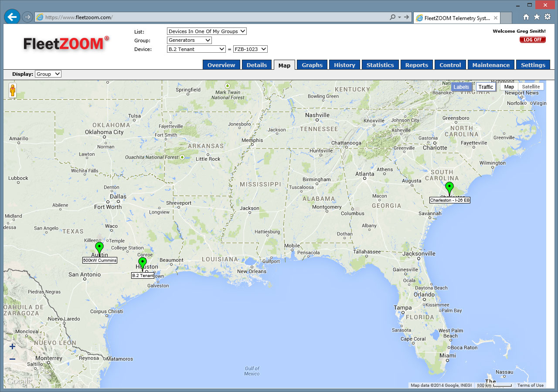This screenshot has width=558, height=392.
Task: Open the Statistics tab
Action: [x=380, y=65]
